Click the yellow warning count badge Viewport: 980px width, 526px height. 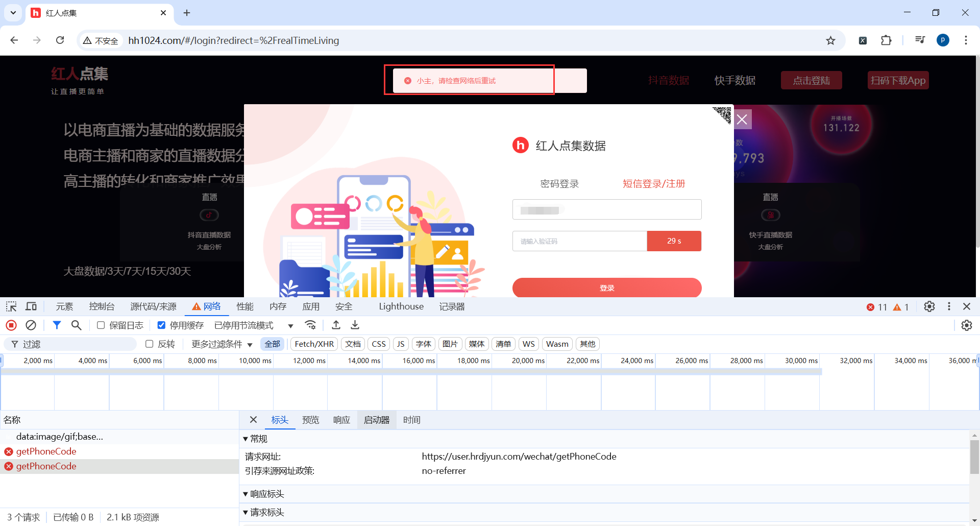900,307
